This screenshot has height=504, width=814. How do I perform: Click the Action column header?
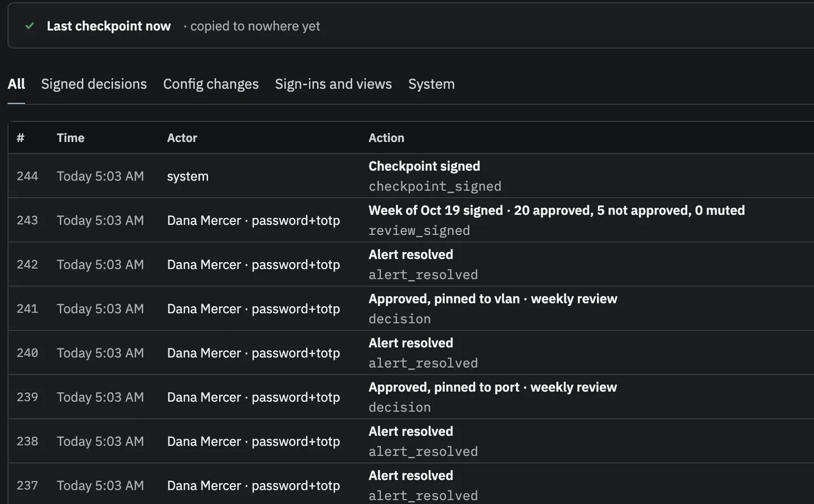point(387,138)
